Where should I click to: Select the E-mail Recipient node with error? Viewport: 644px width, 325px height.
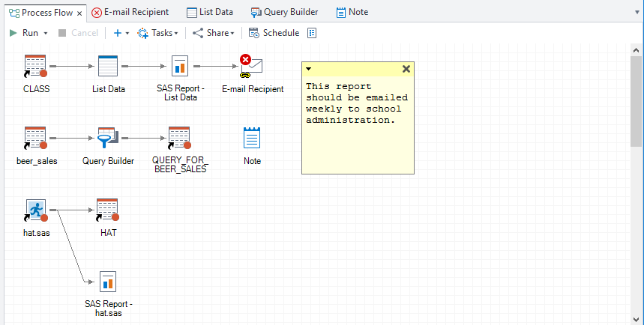(x=252, y=67)
